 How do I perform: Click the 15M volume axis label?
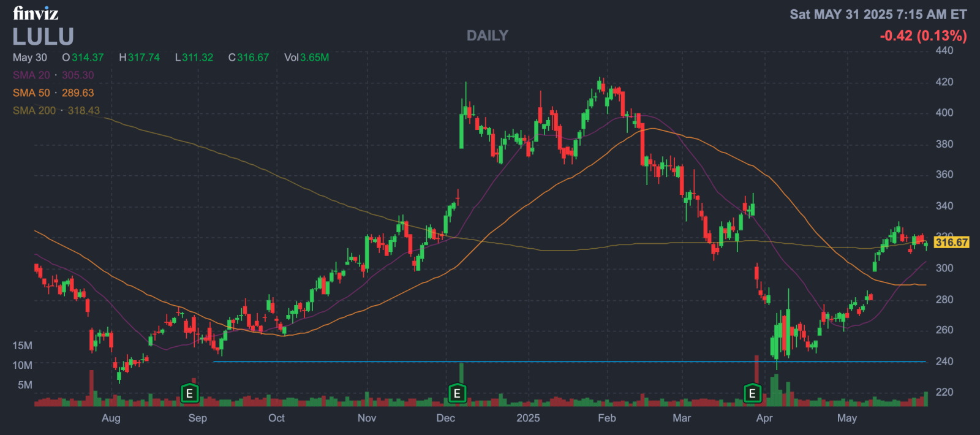pyautogui.click(x=23, y=346)
